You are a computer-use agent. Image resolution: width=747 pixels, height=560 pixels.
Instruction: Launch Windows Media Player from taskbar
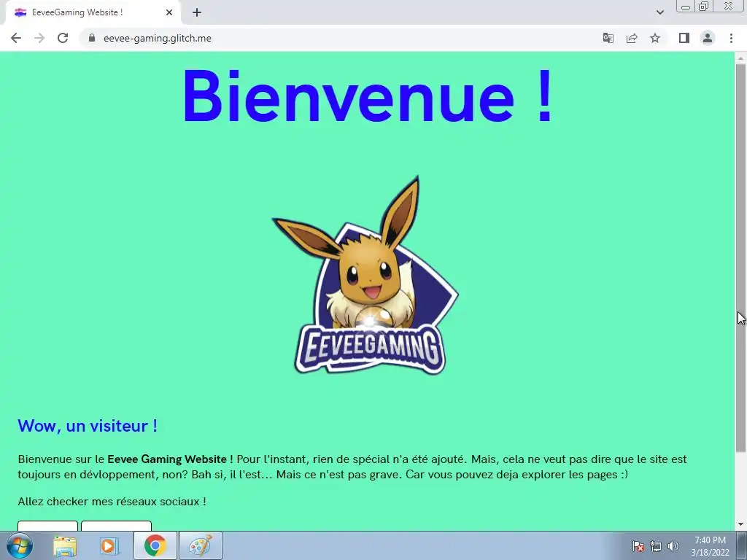tap(109, 545)
